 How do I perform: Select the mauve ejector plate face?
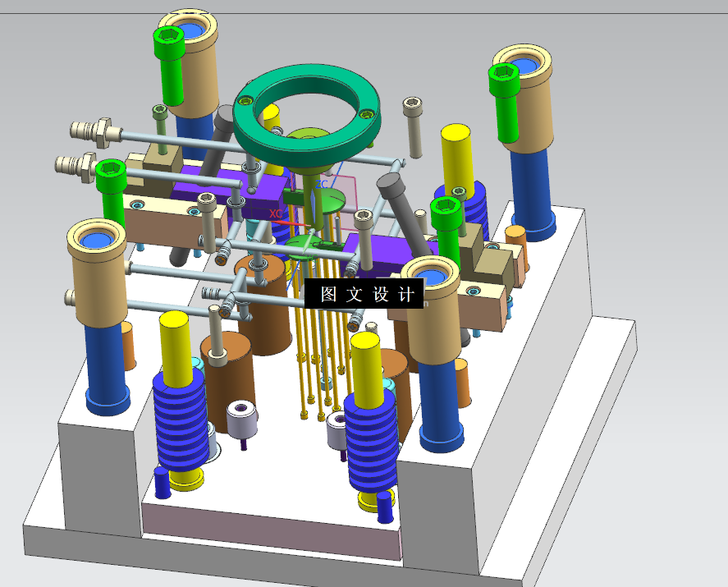(x=272, y=533)
